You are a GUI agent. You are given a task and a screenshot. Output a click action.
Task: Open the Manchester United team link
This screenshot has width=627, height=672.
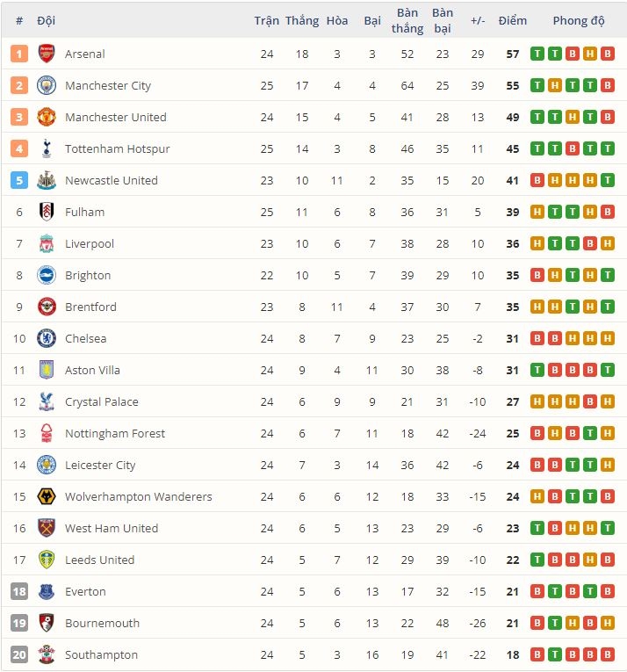[x=115, y=117]
